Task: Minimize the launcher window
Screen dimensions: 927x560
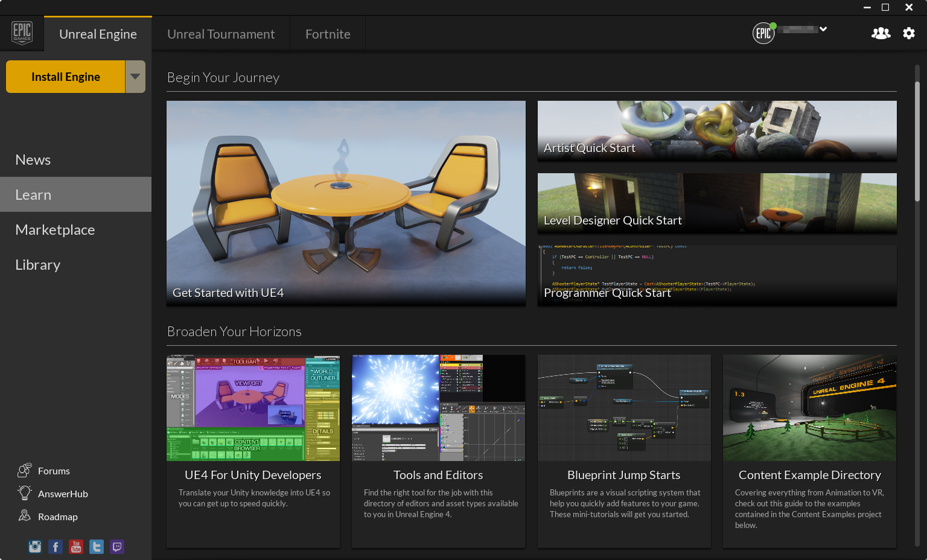Action: point(867,7)
